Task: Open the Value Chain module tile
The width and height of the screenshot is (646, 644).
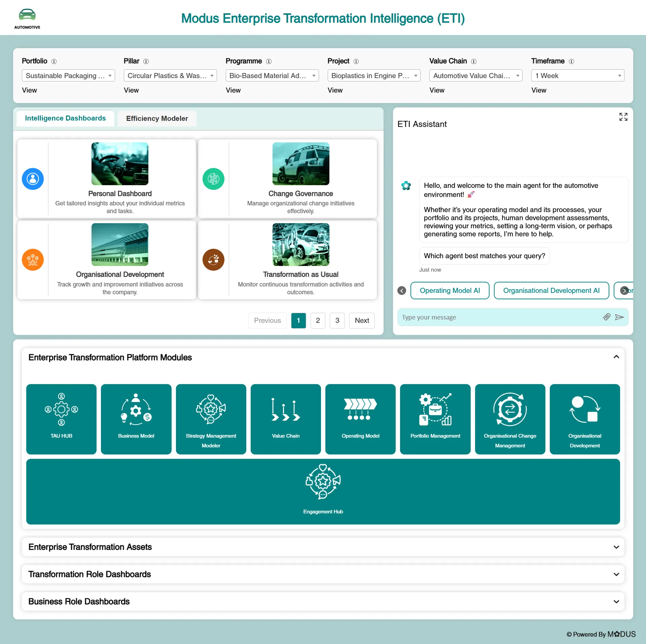Action: click(x=286, y=419)
